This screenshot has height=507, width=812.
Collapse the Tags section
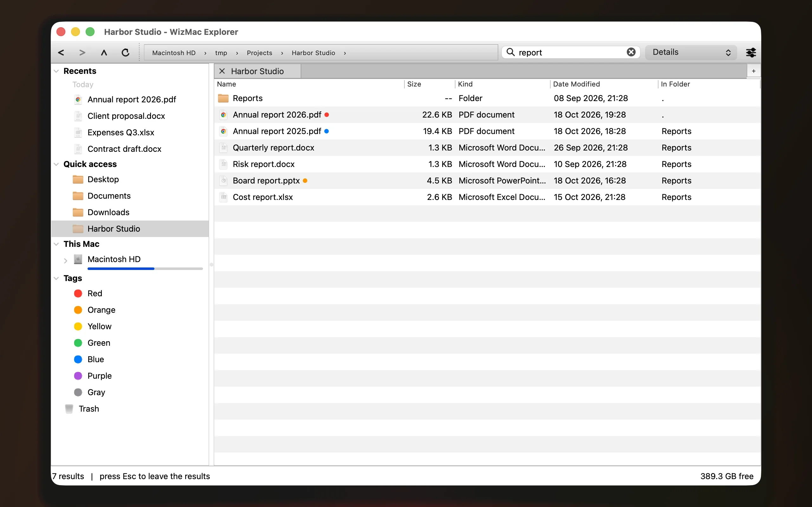coord(56,278)
